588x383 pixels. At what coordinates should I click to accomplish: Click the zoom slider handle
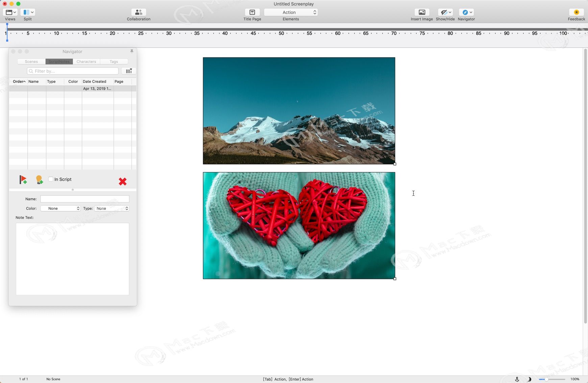(546, 379)
